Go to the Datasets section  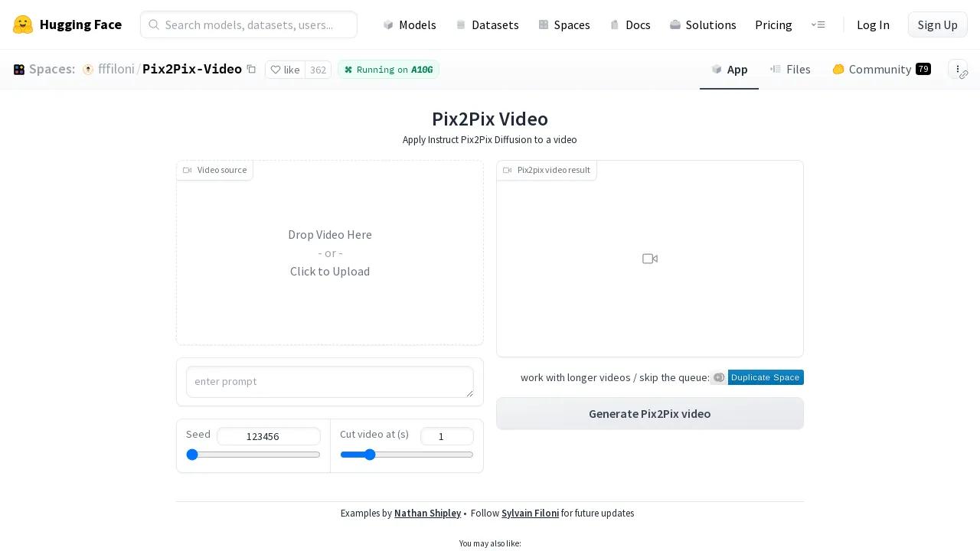coord(487,24)
